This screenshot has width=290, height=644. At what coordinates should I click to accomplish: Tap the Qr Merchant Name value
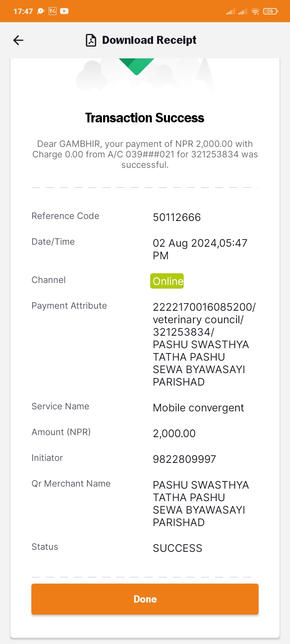pos(201,504)
